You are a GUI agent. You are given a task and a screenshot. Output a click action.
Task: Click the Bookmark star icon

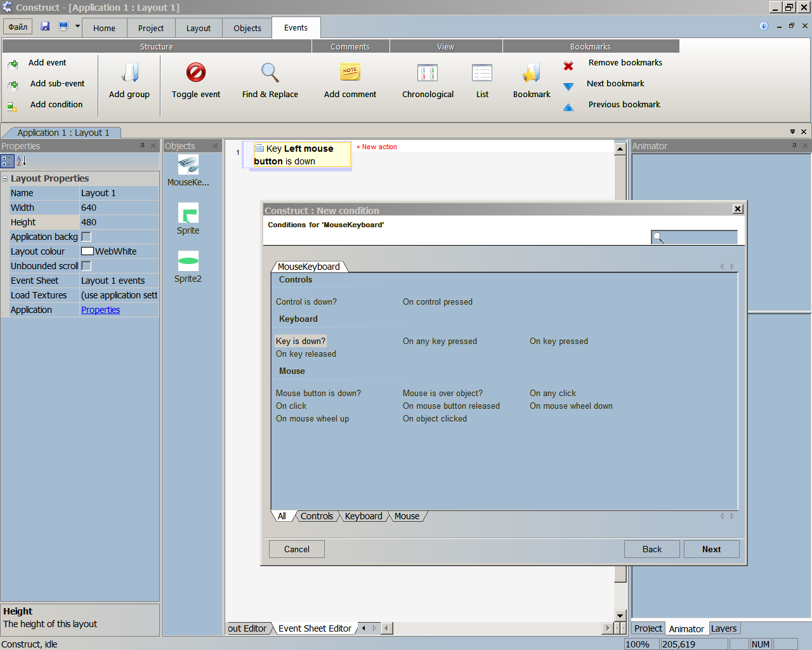pos(531,72)
